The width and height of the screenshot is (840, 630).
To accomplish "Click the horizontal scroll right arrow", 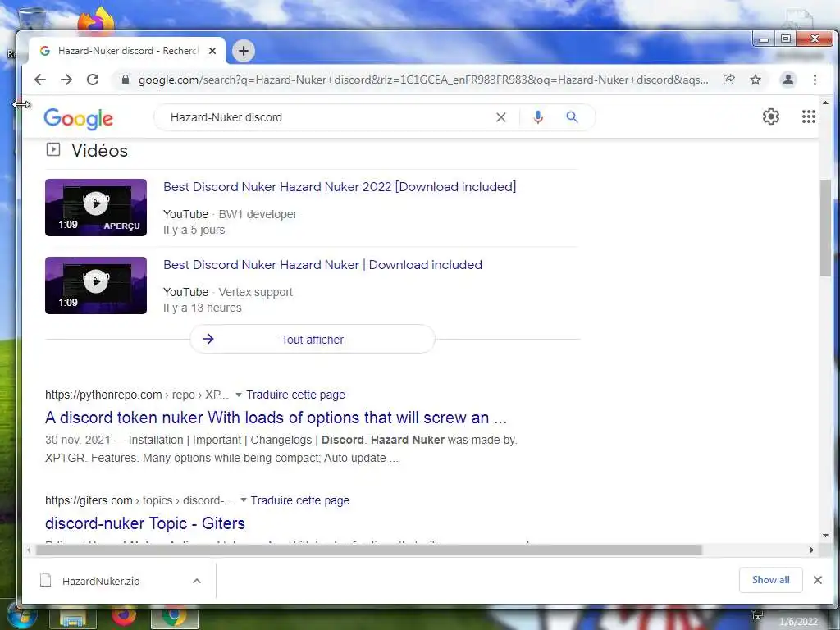I will (x=812, y=550).
